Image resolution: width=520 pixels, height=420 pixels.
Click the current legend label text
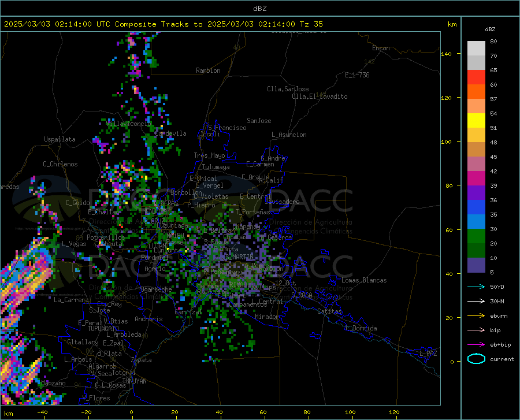pos(502,359)
